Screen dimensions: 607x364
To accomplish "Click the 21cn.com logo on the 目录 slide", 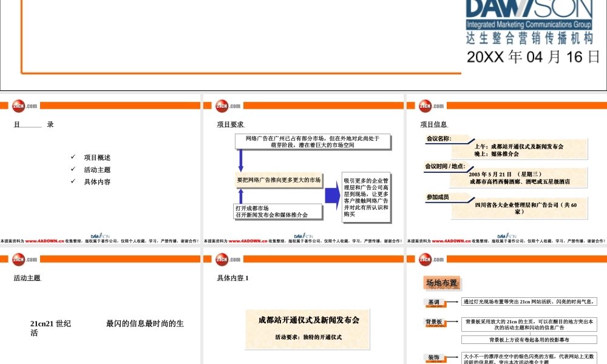I will pos(18,106).
